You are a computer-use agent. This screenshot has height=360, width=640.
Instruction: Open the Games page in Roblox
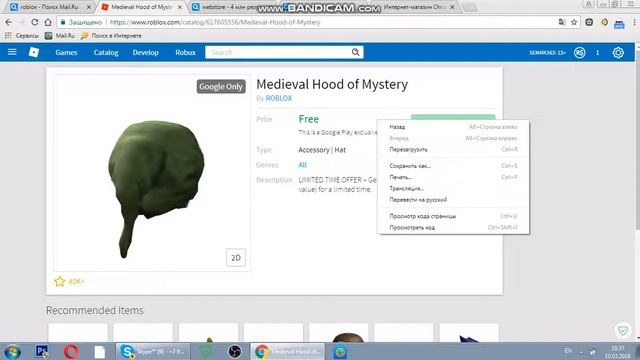(66, 52)
